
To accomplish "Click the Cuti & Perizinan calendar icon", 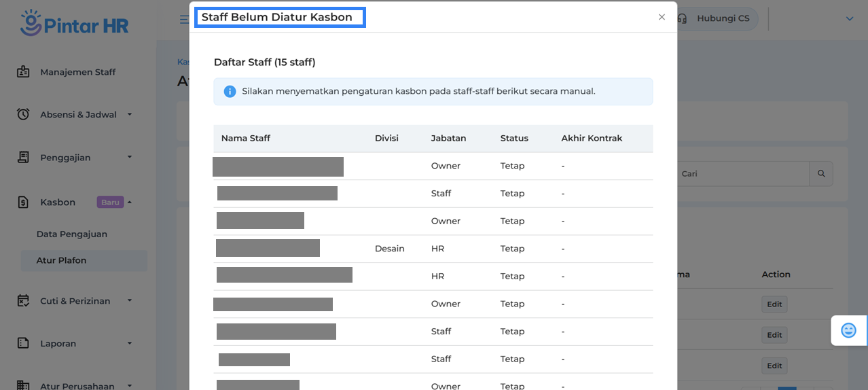I will click(x=23, y=300).
